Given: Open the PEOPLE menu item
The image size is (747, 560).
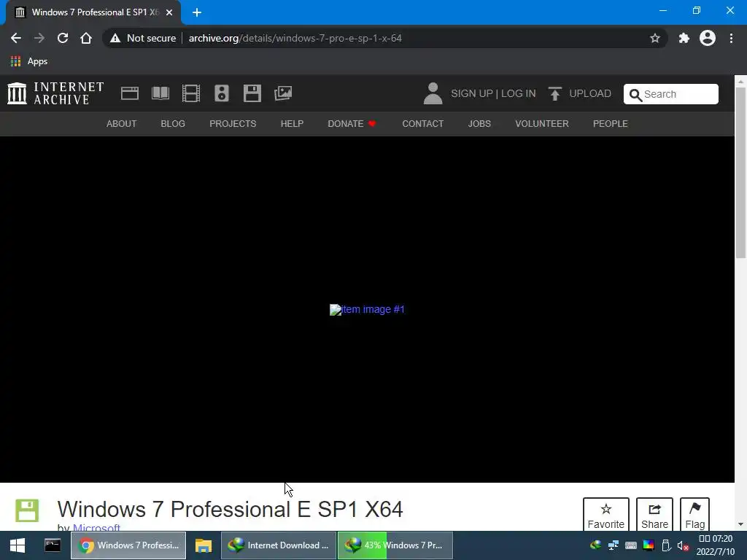Looking at the screenshot, I should [x=611, y=124].
